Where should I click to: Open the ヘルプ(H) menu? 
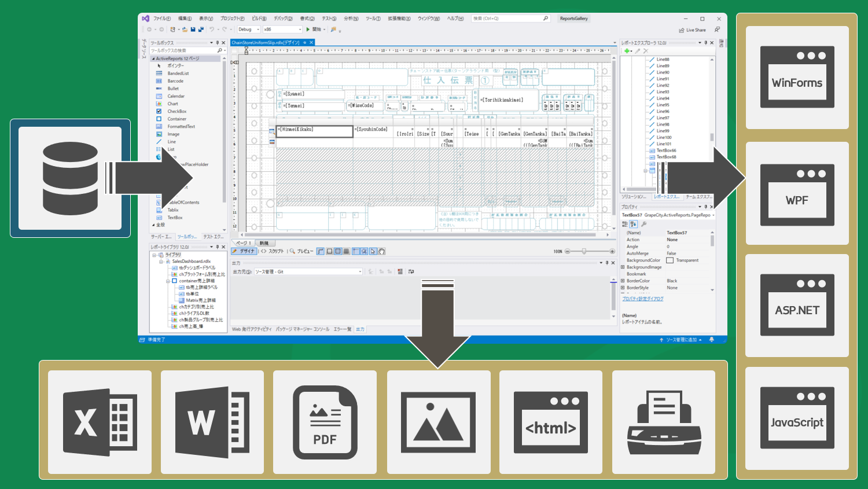pyautogui.click(x=455, y=19)
